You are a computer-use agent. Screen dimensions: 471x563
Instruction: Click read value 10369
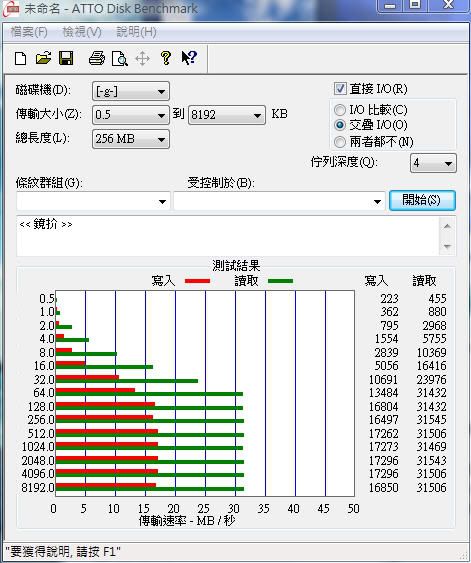[432, 353]
